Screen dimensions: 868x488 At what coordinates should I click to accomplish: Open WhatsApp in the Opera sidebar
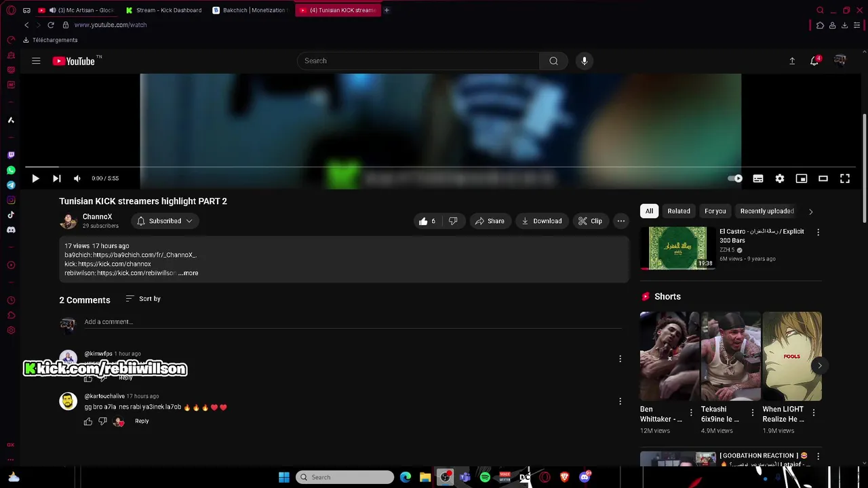click(x=11, y=171)
